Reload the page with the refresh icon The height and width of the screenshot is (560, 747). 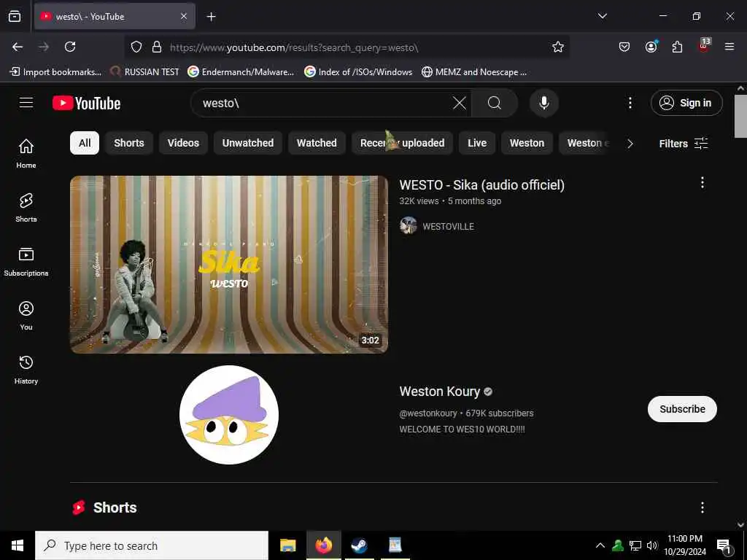(70, 47)
